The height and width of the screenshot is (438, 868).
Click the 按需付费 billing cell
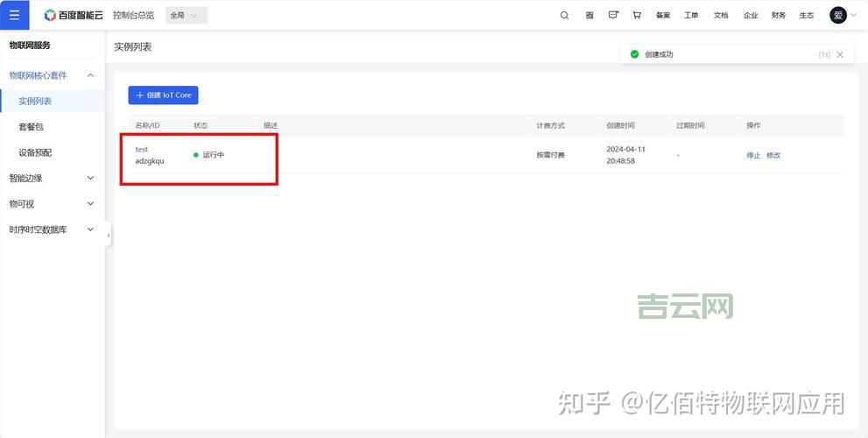tap(550, 155)
